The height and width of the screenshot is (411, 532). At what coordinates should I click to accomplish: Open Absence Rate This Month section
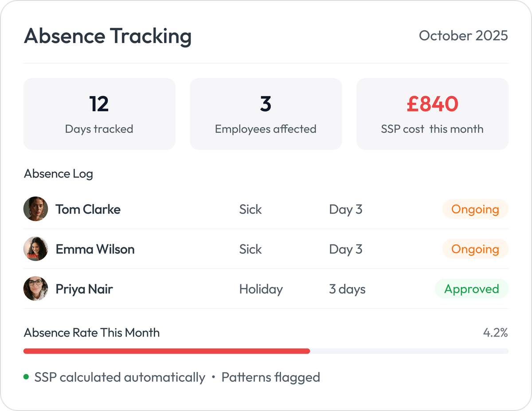tap(92, 333)
